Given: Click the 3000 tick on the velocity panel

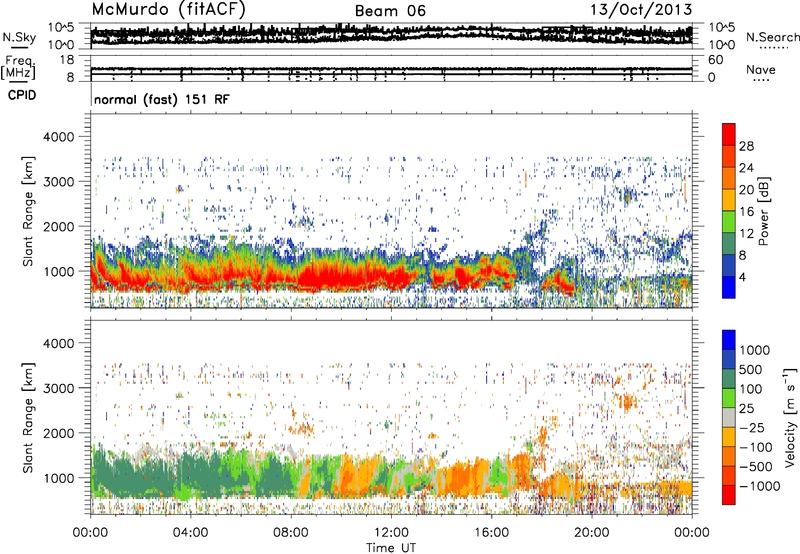Looking at the screenshot, I should point(59,388).
